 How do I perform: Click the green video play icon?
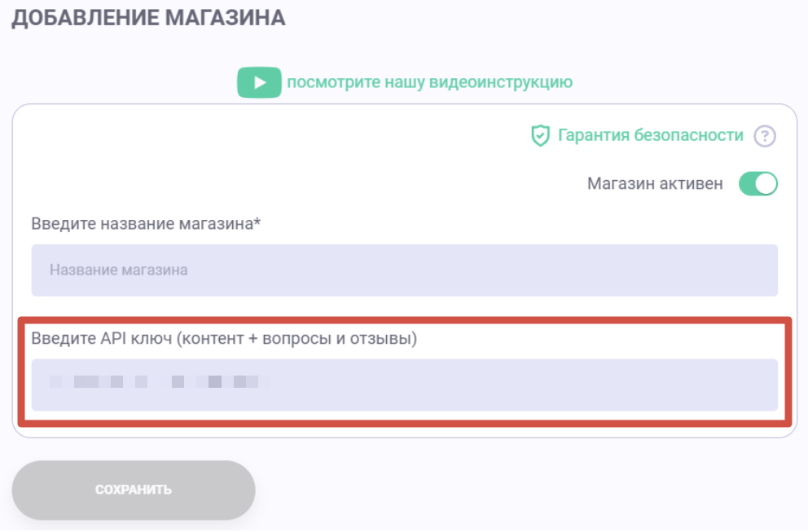pos(259,82)
